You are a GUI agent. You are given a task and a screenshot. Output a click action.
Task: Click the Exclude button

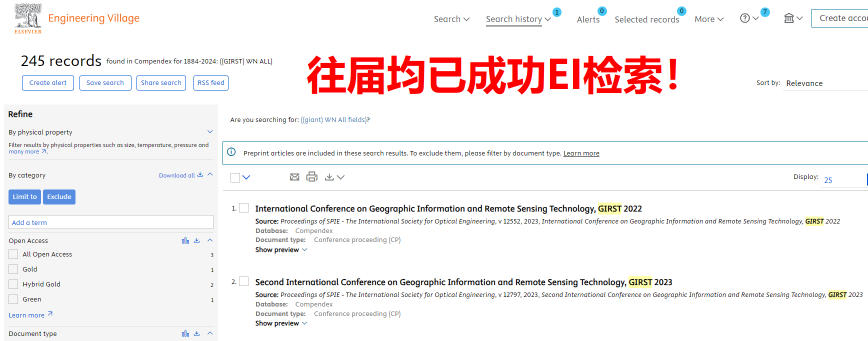(59, 197)
